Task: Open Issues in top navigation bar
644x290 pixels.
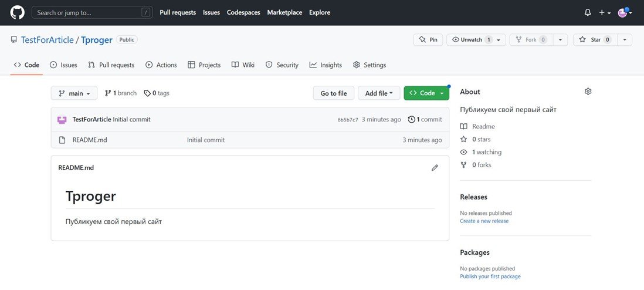Action: [x=212, y=12]
